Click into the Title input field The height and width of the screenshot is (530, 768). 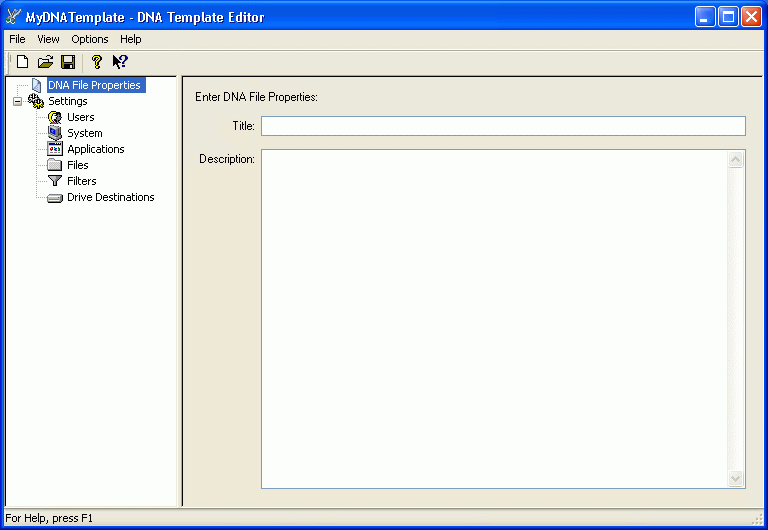click(x=503, y=126)
